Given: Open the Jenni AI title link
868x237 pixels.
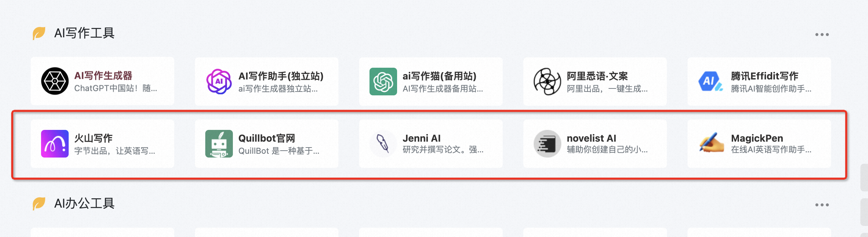Looking at the screenshot, I should (421, 138).
